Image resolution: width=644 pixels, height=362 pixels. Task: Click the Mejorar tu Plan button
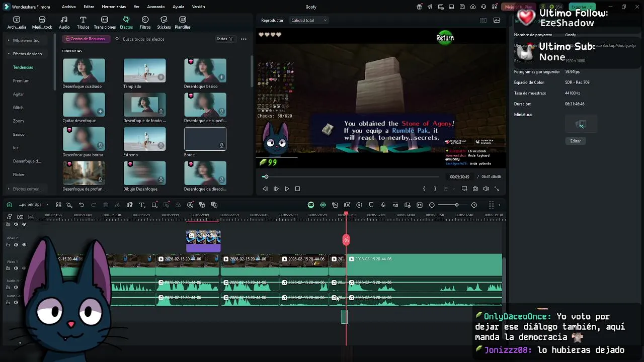[x=518, y=7]
